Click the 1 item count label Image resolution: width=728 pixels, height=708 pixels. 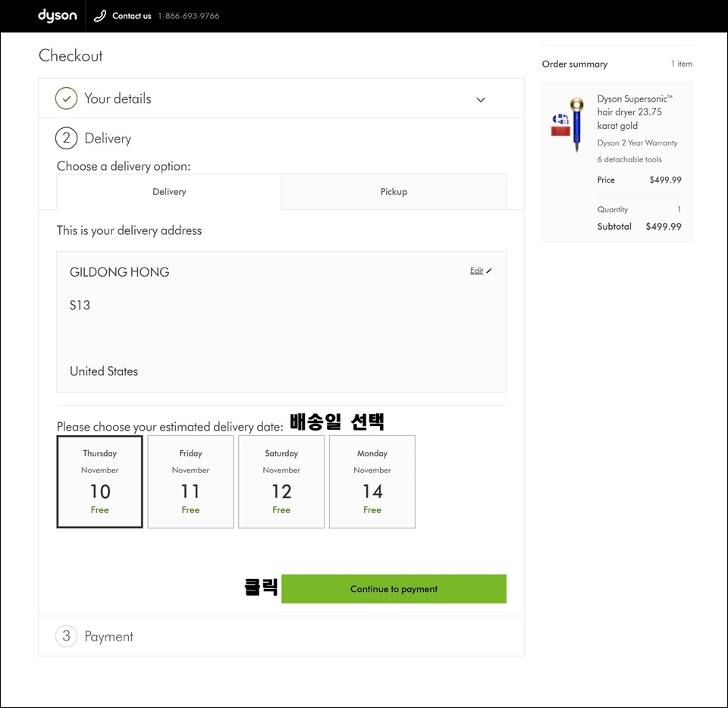(x=682, y=64)
